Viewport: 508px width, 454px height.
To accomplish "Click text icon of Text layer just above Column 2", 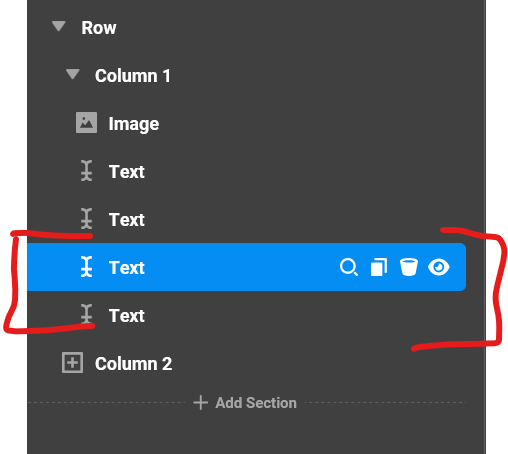I will (86, 314).
